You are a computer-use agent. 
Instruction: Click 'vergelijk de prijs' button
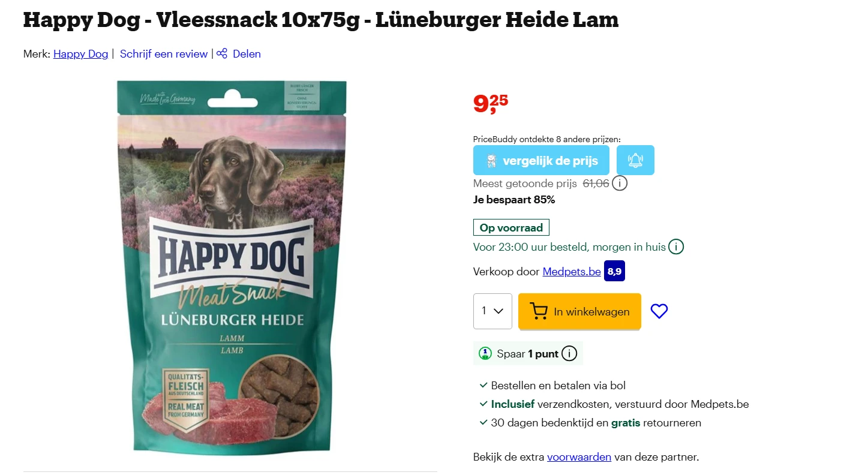point(541,160)
